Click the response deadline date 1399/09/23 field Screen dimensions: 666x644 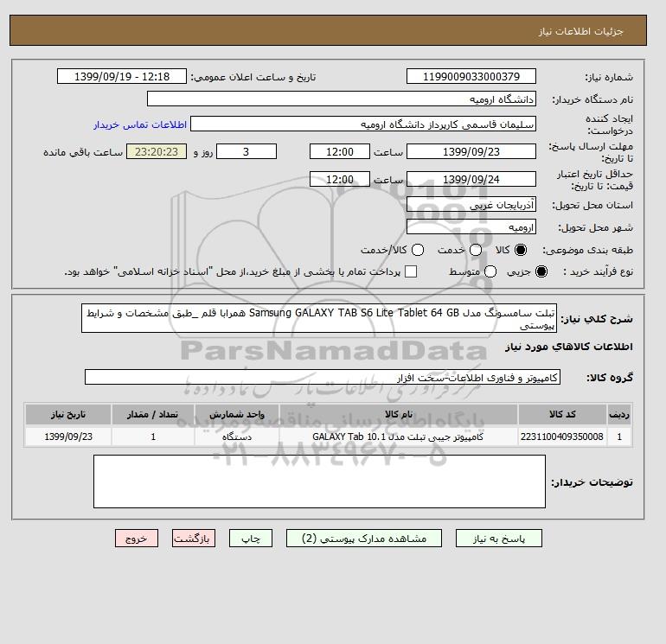[471, 151]
